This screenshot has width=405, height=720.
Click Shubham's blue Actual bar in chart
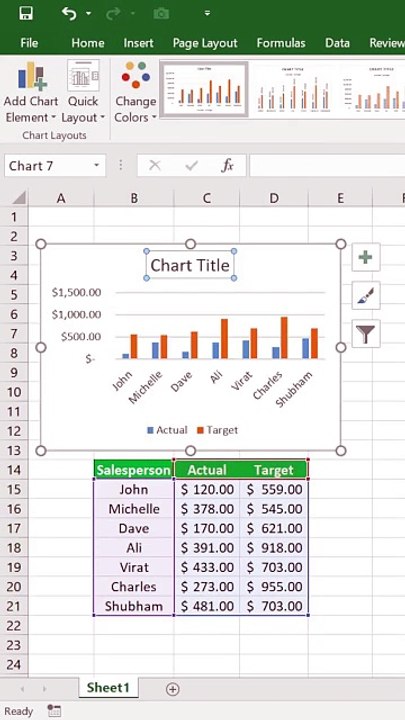[306, 349]
